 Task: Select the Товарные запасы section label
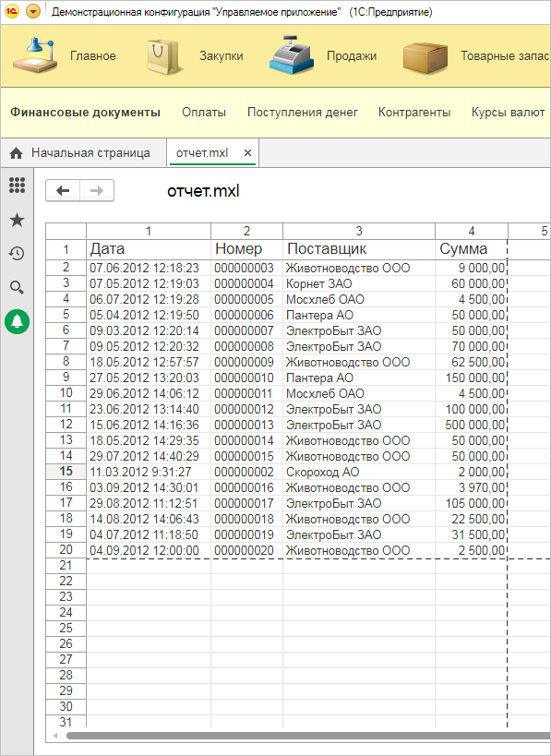pos(505,56)
